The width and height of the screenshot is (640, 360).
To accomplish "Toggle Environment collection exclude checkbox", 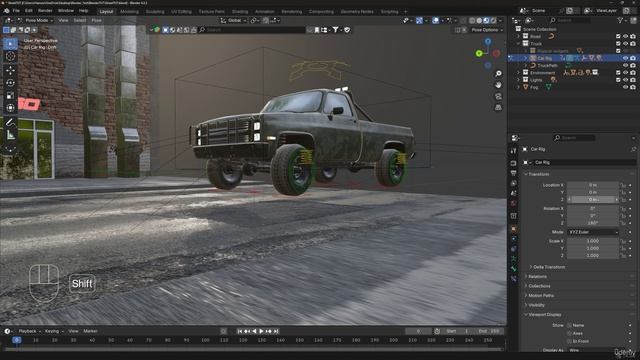I will click(x=618, y=73).
